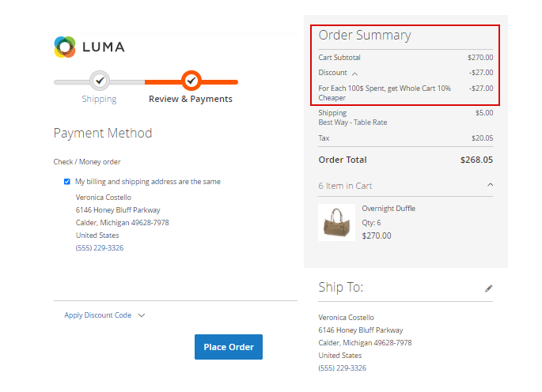542x392 pixels.
Task: Click the pencil edit icon beside Ship To
Action: pos(489,289)
